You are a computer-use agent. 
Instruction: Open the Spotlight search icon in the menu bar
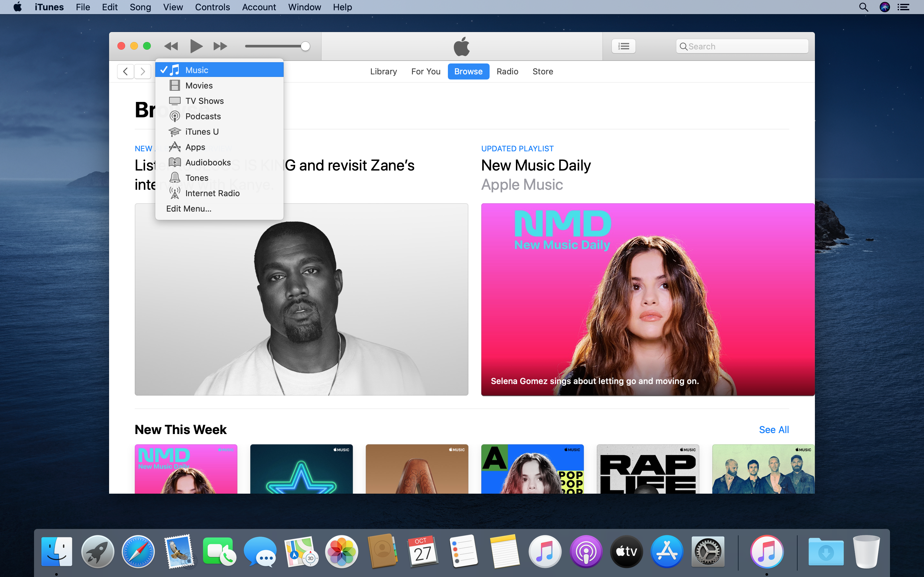pos(863,7)
